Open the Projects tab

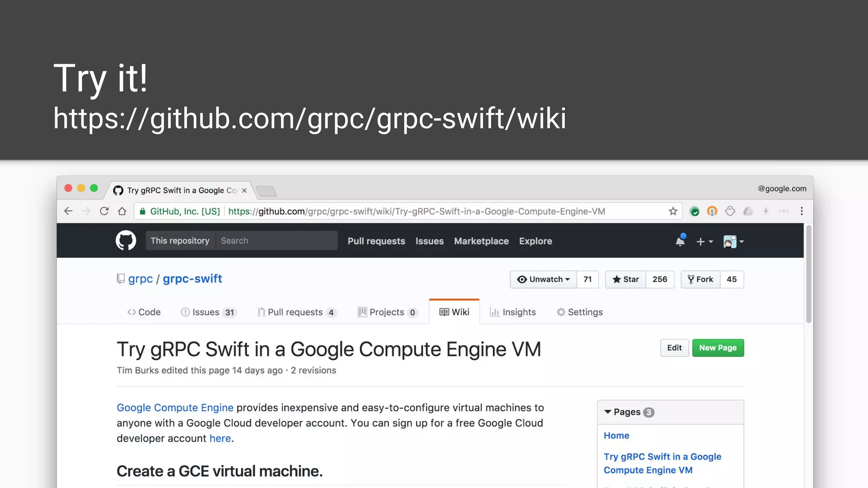[x=388, y=312]
